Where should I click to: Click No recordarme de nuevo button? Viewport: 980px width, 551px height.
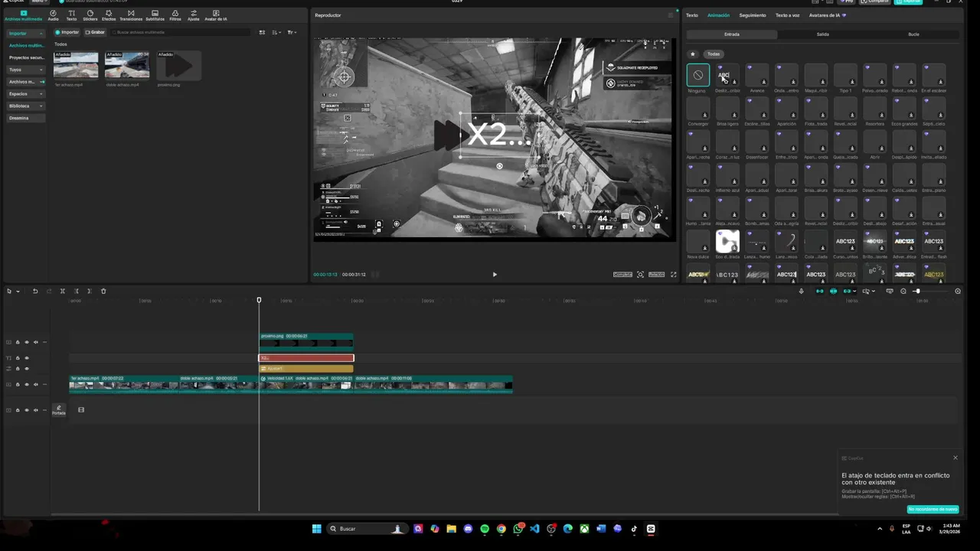933,509
